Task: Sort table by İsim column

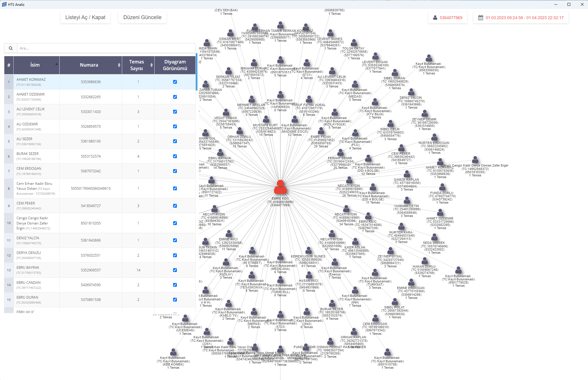Action: pos(36,65)
